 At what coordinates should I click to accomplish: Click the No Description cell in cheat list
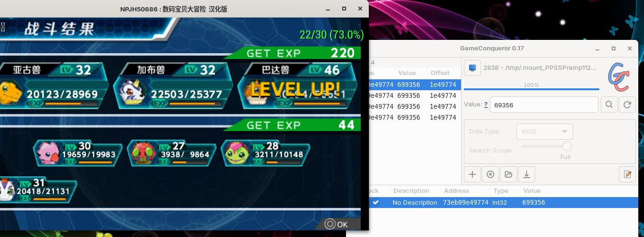[414, 202]
